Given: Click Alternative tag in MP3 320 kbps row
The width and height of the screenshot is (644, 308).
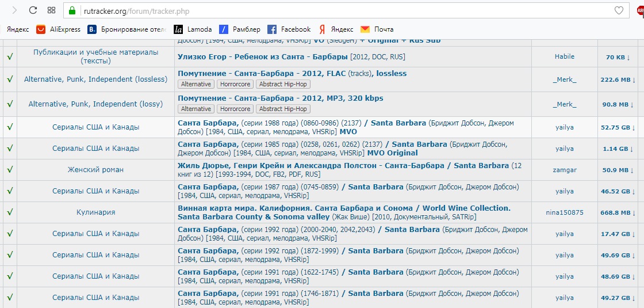Looking at the screenshot, I should (x=196, y=109).
